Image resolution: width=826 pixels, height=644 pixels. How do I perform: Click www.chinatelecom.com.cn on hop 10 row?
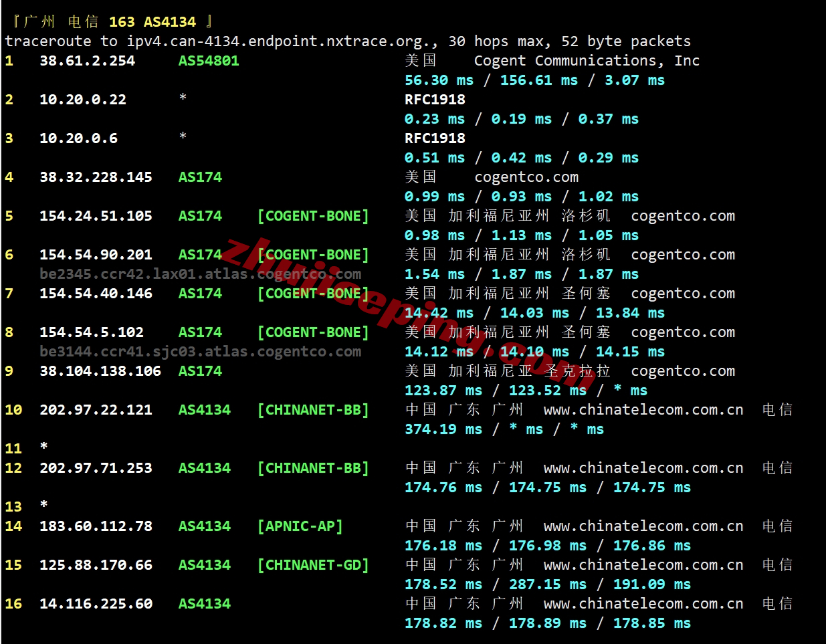pos(643,410)
